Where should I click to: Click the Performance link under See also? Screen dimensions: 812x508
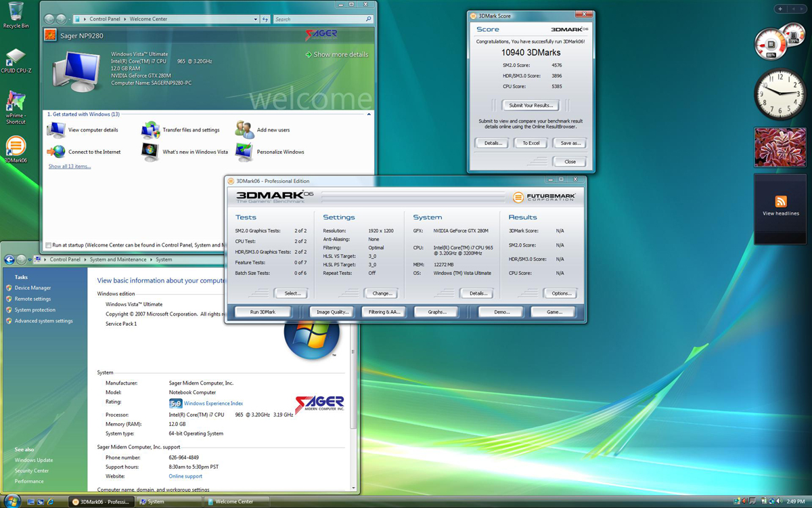pyautogui.click(x=29, y=482)
